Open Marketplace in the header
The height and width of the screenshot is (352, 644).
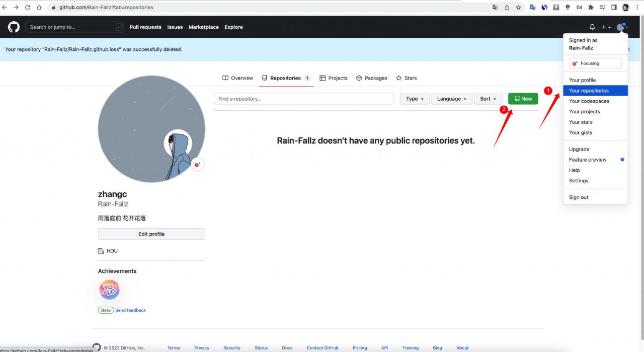click(204, 27)
